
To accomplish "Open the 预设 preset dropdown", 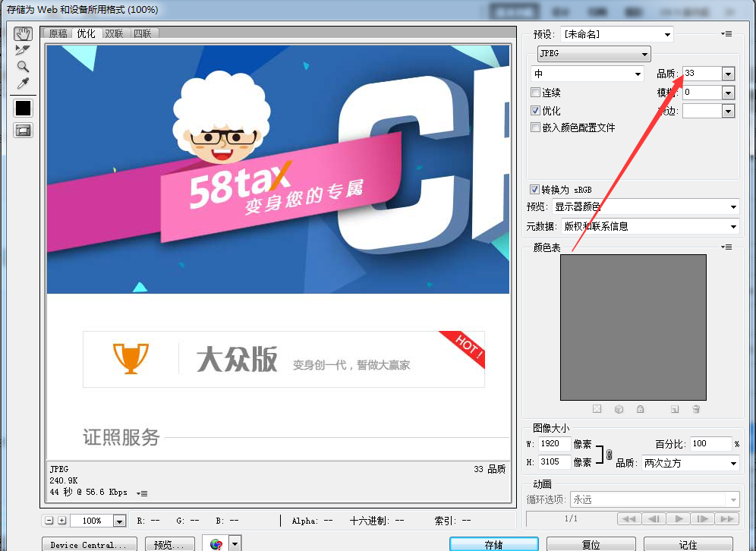I will tap(616, 34).
